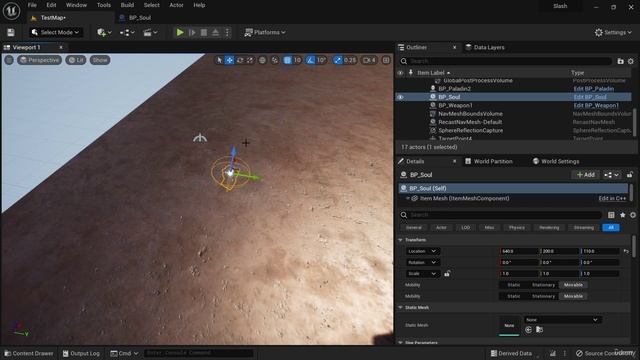Screen dimensions: 640x360
Task: Activate the rotate gizmo tool
Action: (x=240, y=60)
